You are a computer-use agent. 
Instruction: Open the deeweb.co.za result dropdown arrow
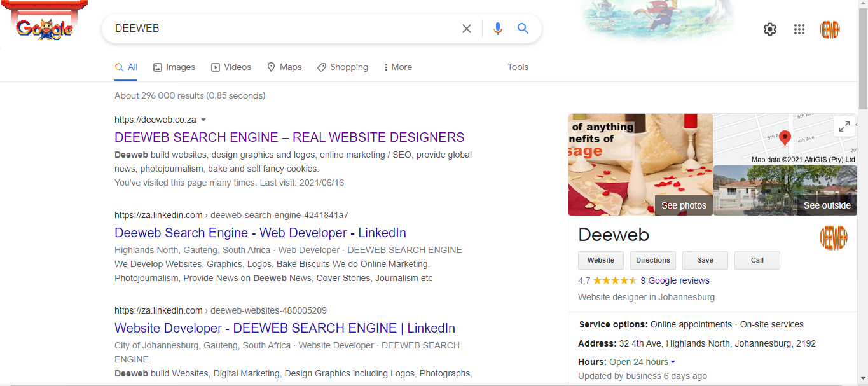[203, 120]
